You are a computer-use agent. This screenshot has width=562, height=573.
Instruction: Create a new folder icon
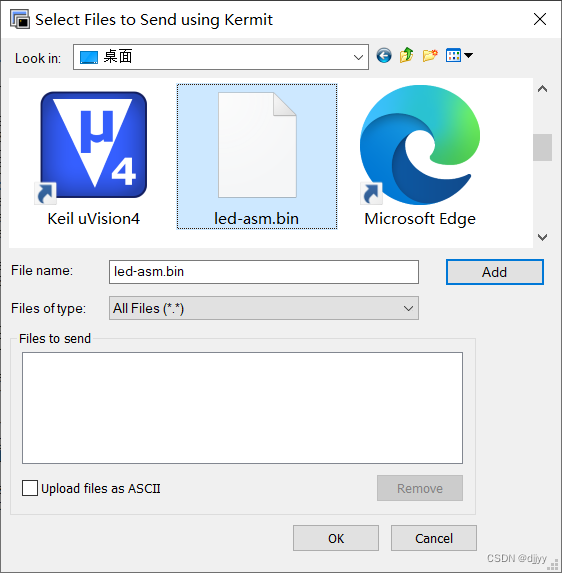pos(430,56)
